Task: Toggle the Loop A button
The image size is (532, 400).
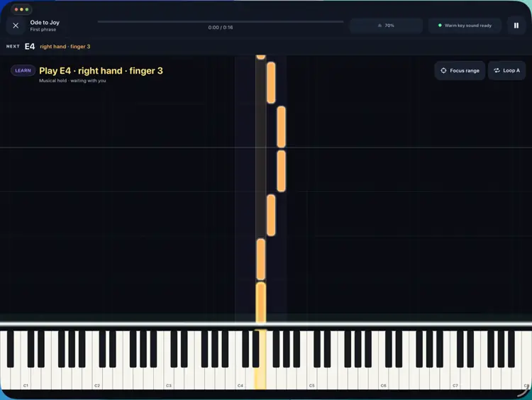Action: (506, 71)
